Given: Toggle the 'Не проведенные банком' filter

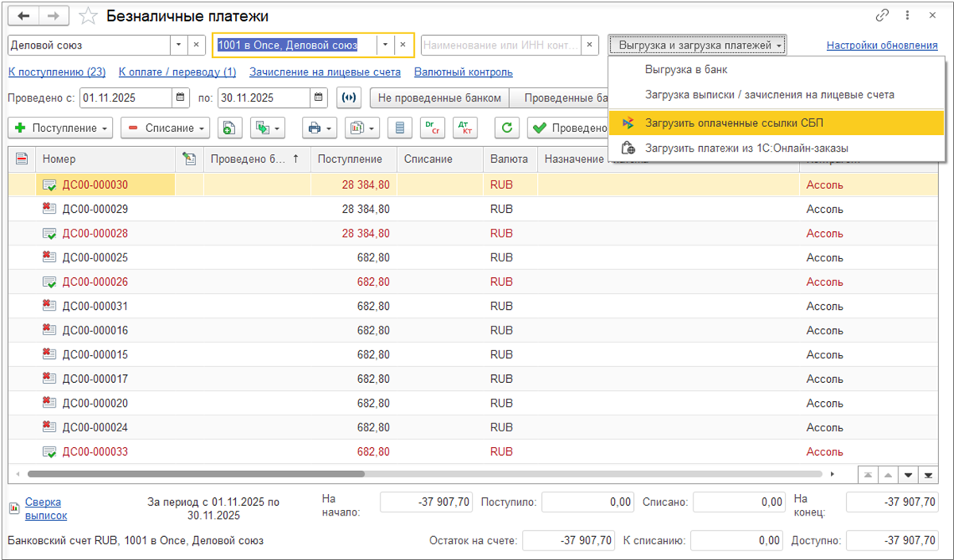Looking at the screenshot, I should (439, 98).
